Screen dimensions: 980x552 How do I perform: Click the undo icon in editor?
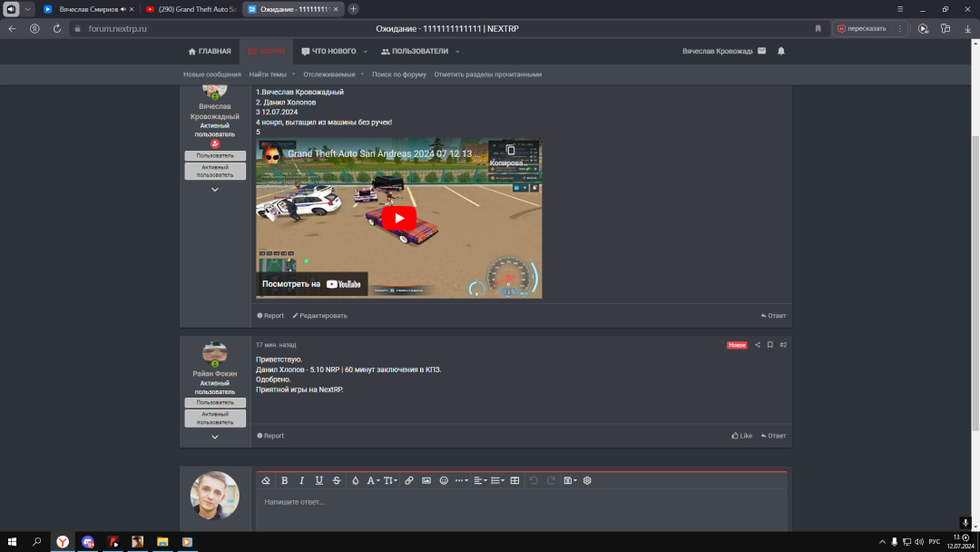534,481
